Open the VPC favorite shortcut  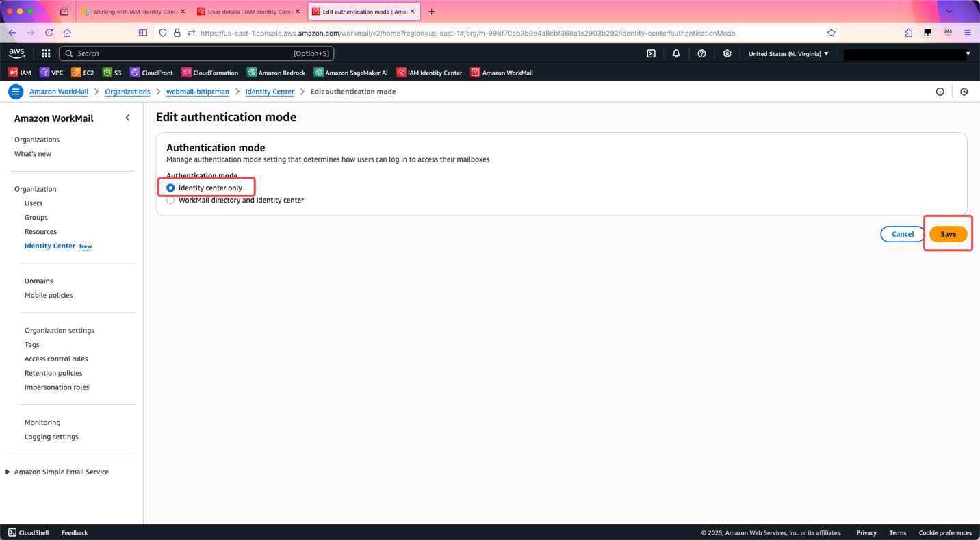(x=51, y=73)
